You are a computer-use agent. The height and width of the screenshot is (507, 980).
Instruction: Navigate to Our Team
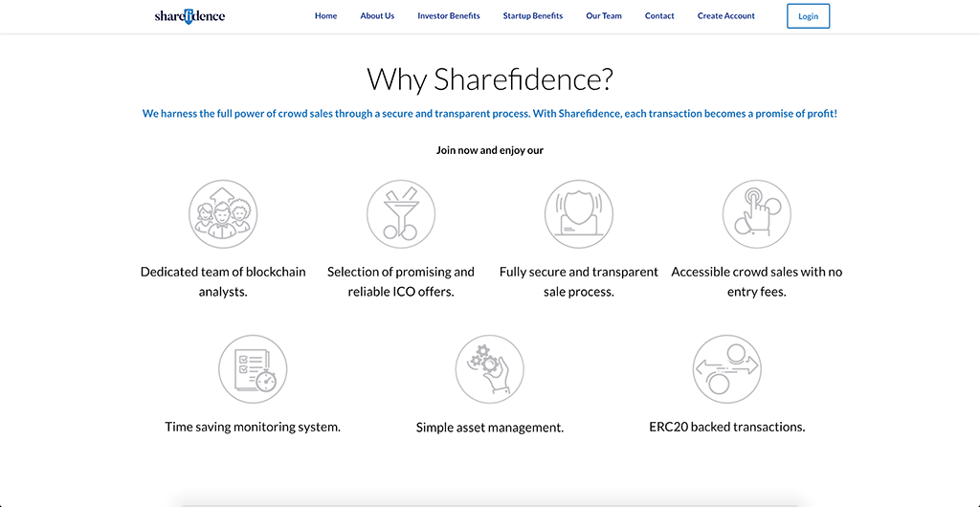pyautogui.click(x=604, y=16)
